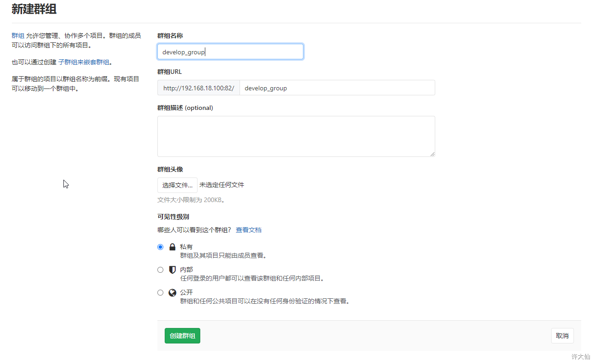Select the 私有 radio button
Viewport: 594px width, 364px height.
pyautogui.click(x=160, y=247)
